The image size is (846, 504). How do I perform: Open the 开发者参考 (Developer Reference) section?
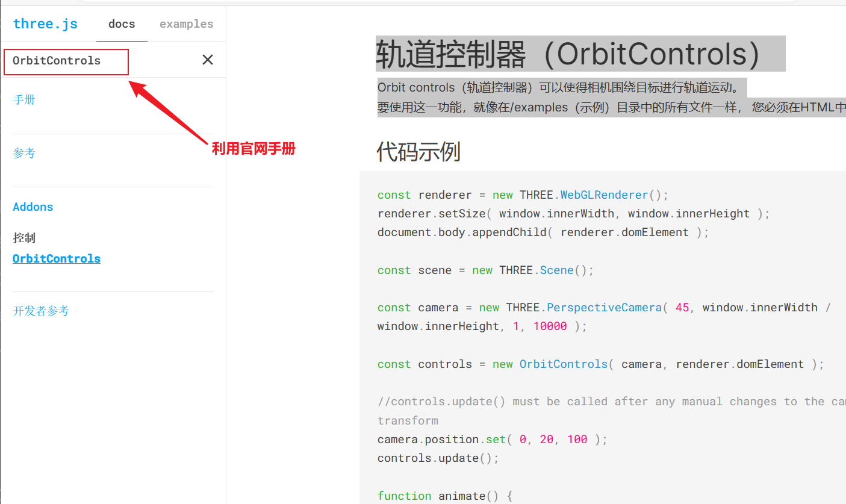coord(41,311)
